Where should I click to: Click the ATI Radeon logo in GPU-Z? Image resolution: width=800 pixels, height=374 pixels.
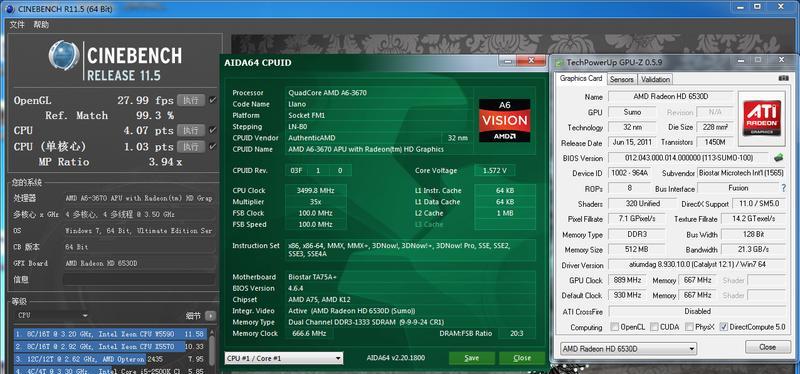click(x=761, y=119)
